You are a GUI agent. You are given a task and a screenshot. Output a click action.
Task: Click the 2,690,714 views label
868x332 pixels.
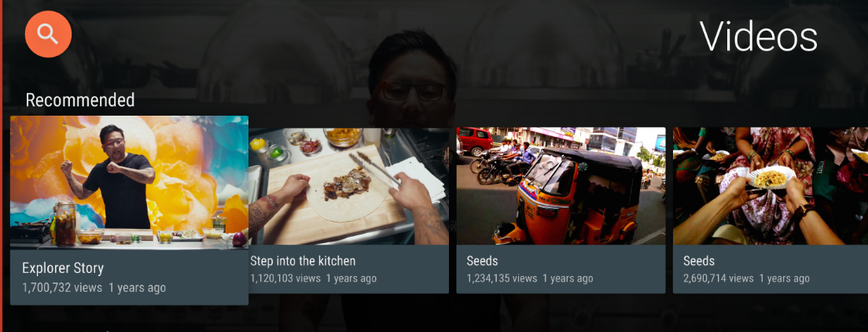point(718,279)
